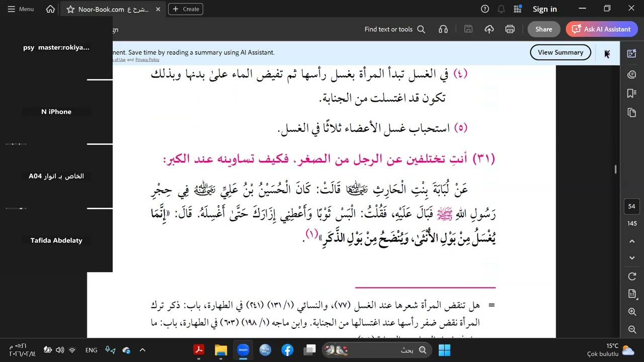This screenshot has height=362, width=644.
Task: Click the Windows Start button
Action: (445, 350)
